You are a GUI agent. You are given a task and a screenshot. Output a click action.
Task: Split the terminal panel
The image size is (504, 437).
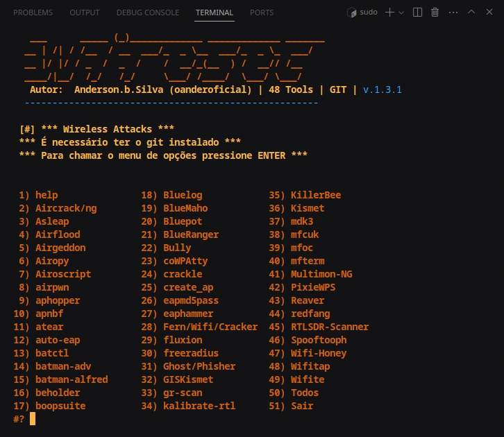[417, 12]
